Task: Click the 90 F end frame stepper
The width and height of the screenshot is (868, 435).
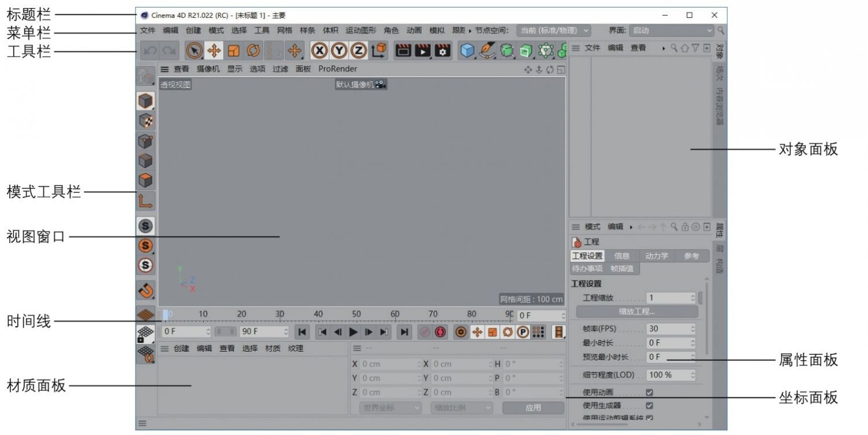Action: [x=286, y=332]
